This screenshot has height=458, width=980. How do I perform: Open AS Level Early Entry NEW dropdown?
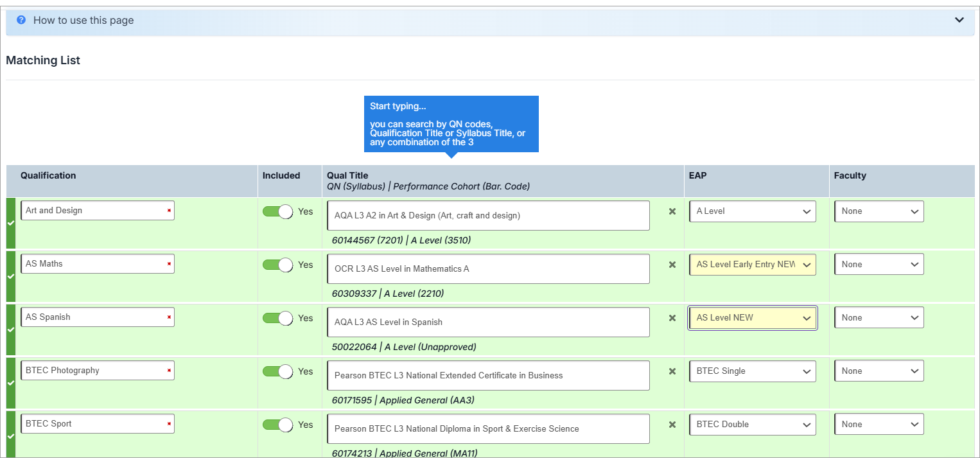tap(752, 265)
